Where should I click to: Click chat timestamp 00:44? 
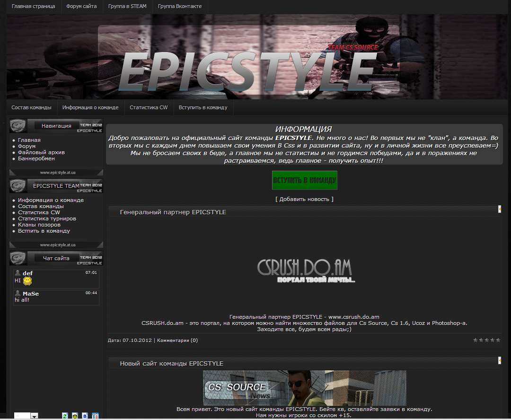91,293
